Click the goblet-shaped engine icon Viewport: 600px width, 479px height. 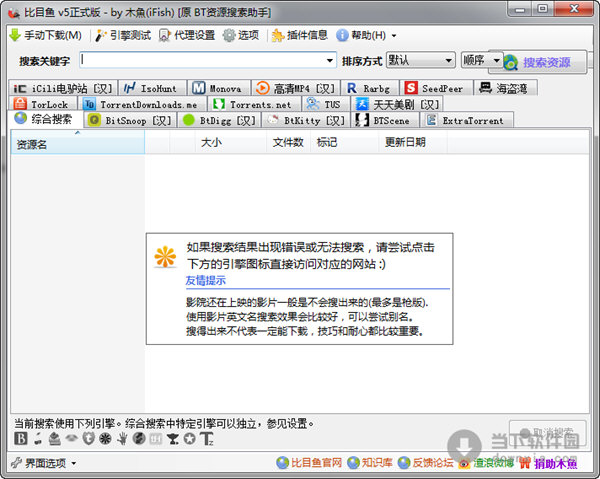click(x=173, y=438)
